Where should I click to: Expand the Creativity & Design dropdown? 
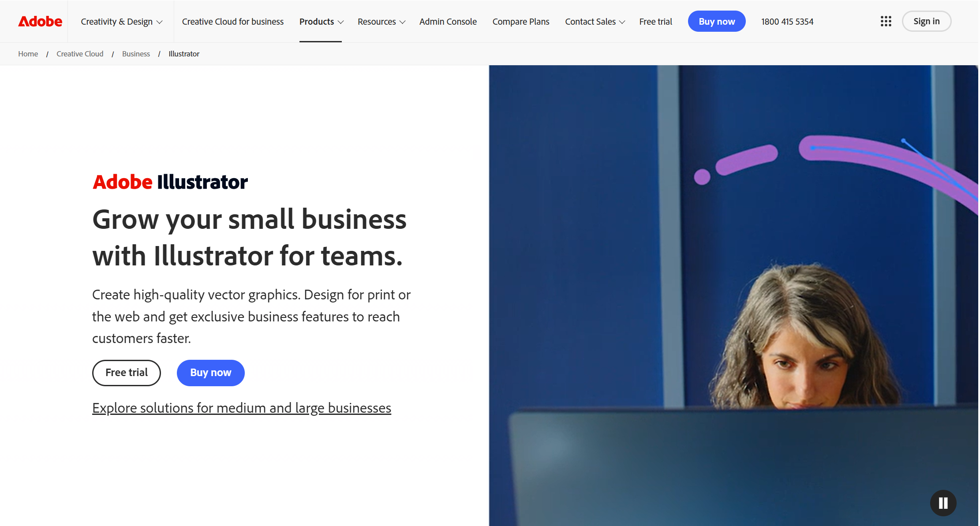coord(121,22)
